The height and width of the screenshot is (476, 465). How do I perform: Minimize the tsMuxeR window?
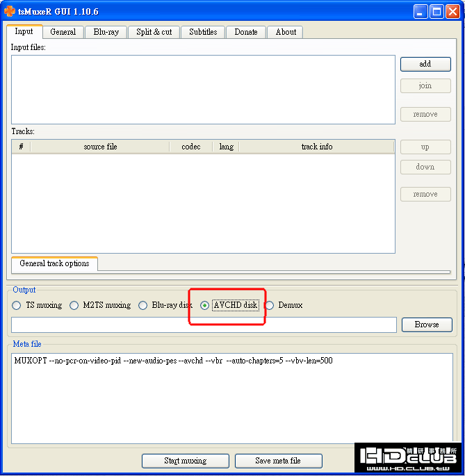pos(421,12)
